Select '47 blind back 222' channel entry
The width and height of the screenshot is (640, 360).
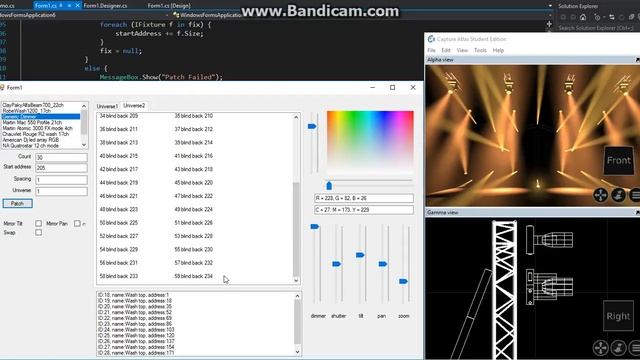(193, 196)
